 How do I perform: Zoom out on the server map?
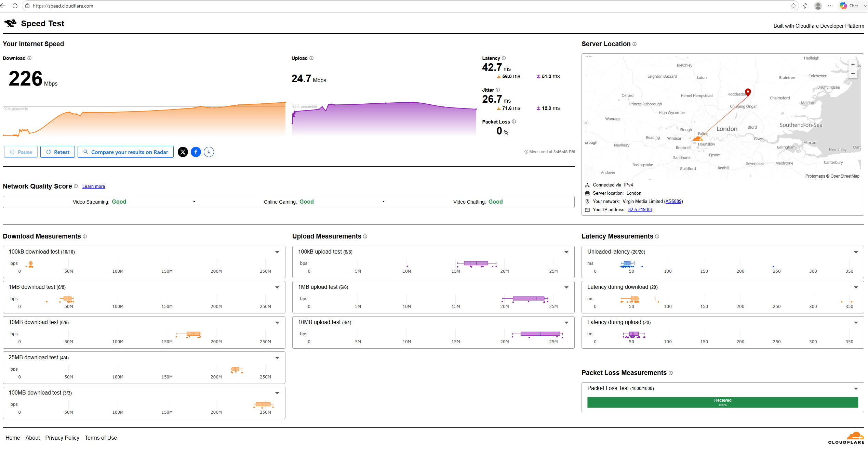point(853,74)
